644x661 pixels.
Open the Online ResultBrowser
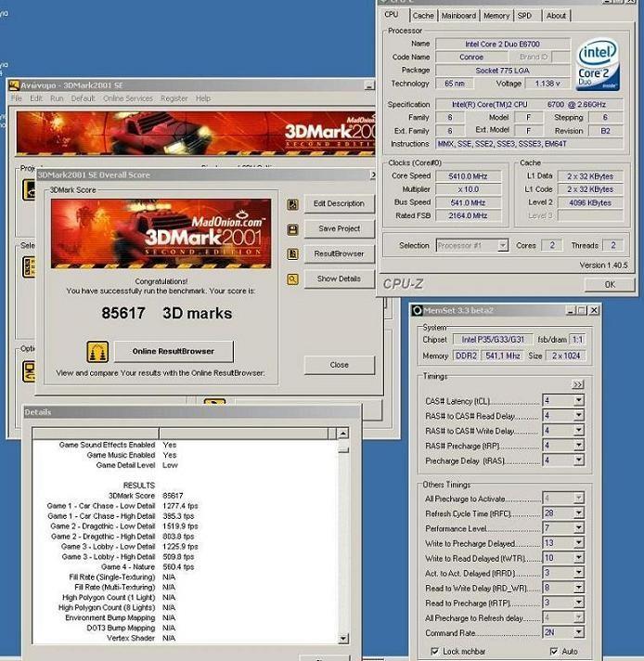pos(174,351)
